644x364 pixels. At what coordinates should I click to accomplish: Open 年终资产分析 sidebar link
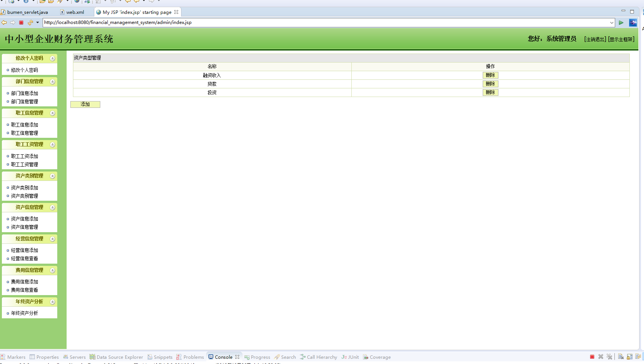point(24,313)
